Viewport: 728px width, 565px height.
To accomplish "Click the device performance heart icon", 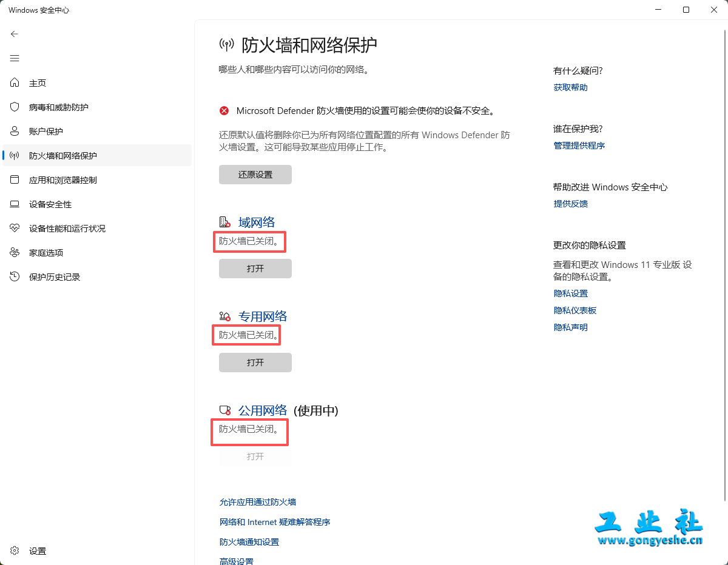I will 15,228.
